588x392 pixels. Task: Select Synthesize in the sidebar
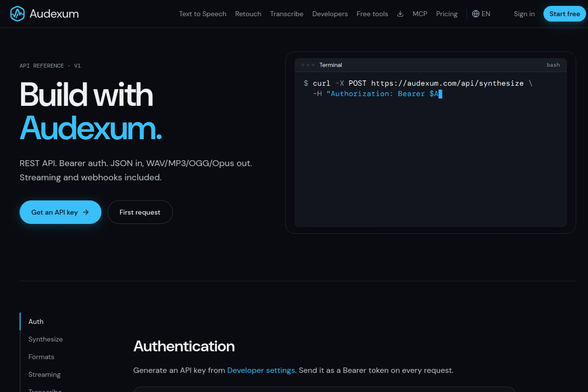[x=46, y=339]
